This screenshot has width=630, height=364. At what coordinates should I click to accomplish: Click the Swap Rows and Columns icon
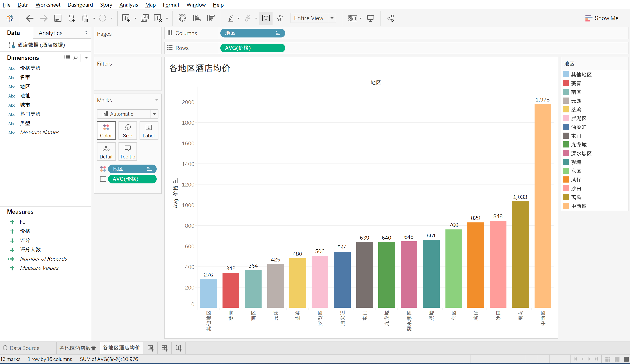(x=182, y=18)
